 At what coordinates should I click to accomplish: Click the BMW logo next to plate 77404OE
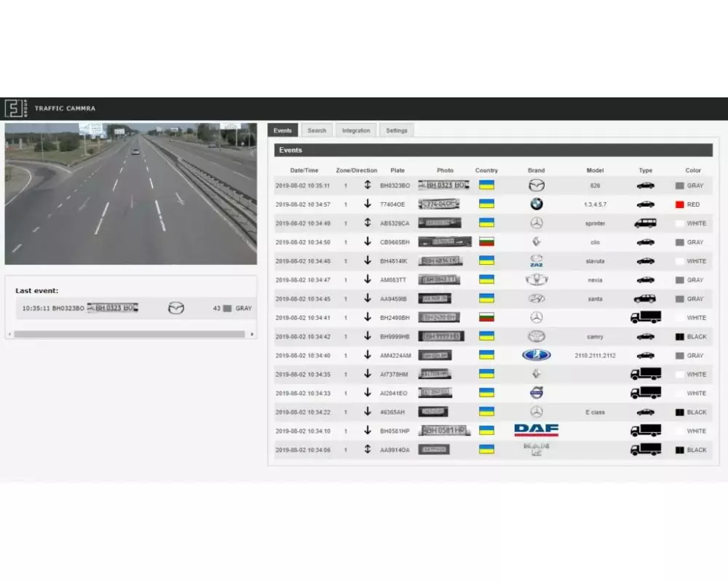point(537,204)
